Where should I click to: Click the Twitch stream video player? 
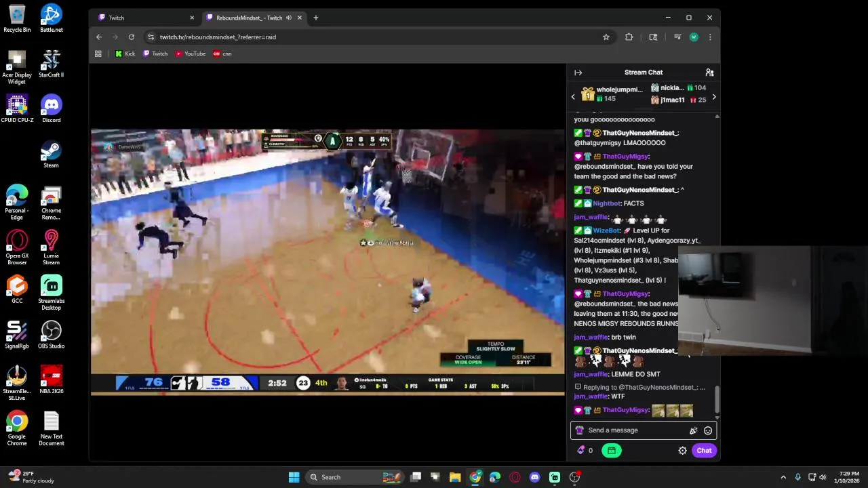pos(328,261)
